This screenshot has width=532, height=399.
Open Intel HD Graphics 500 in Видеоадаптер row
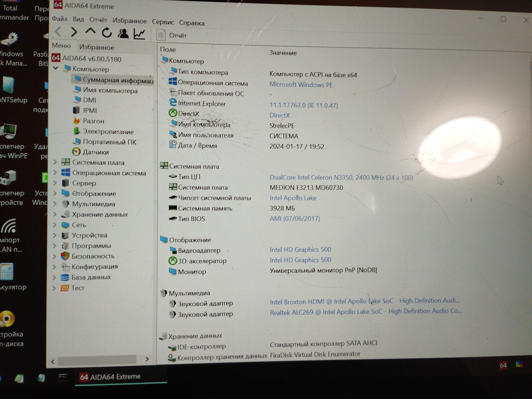pyautogui.click(x=300, y=249)
